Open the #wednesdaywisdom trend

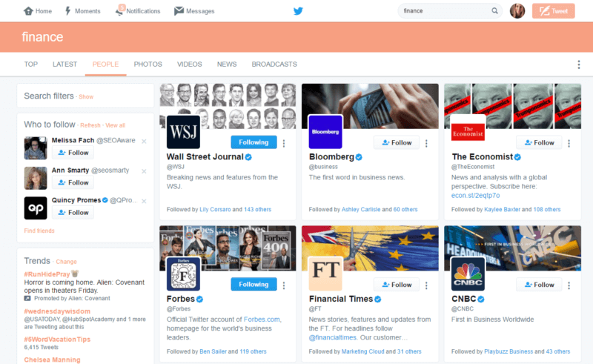pyautogui.click(x=57, y=311)
